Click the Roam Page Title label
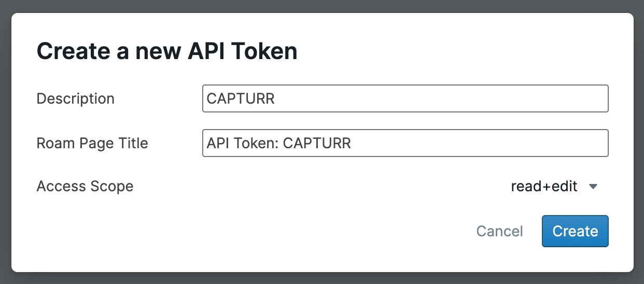The height and width of the screenshot is (284, 644). (92, 143)
